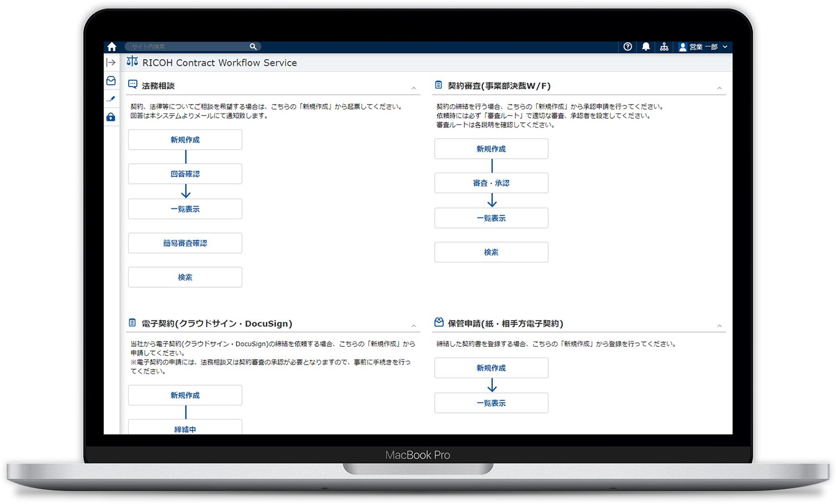Viewport: 836px width, 504px height.
Task: Collapse the 保管申請 section
Action: pos(720,326)
